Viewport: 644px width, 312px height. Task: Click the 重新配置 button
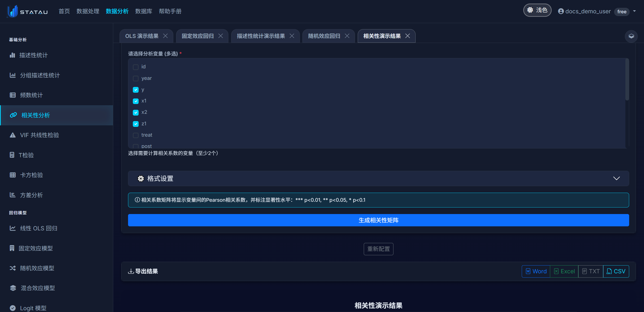click(x=378, y=249)
